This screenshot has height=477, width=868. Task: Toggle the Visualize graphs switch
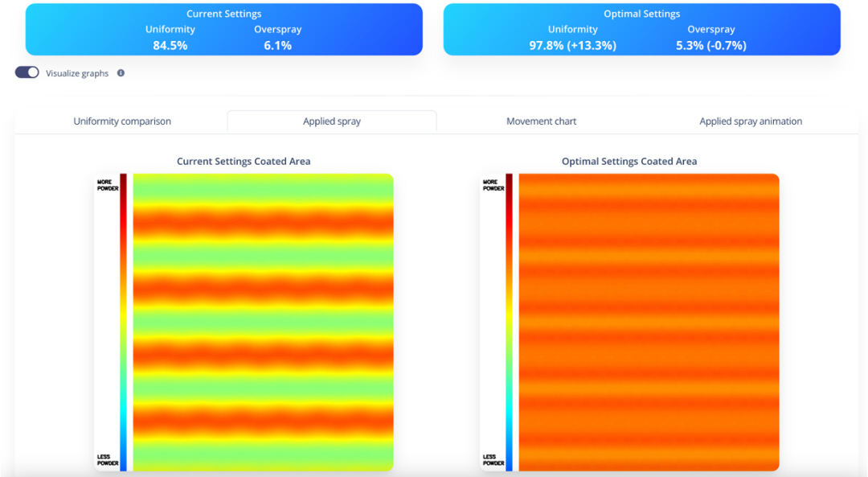pyautogui.click(x=27, y=72)
